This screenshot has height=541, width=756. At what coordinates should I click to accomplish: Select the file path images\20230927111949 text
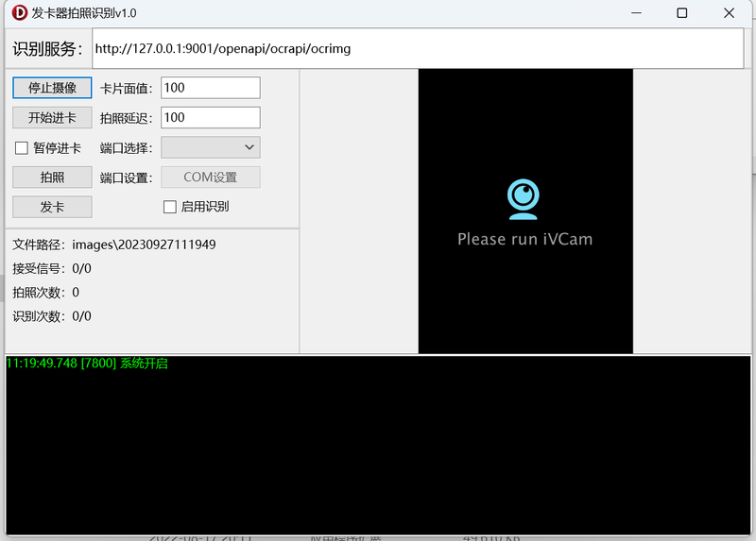tap(144, 245)
